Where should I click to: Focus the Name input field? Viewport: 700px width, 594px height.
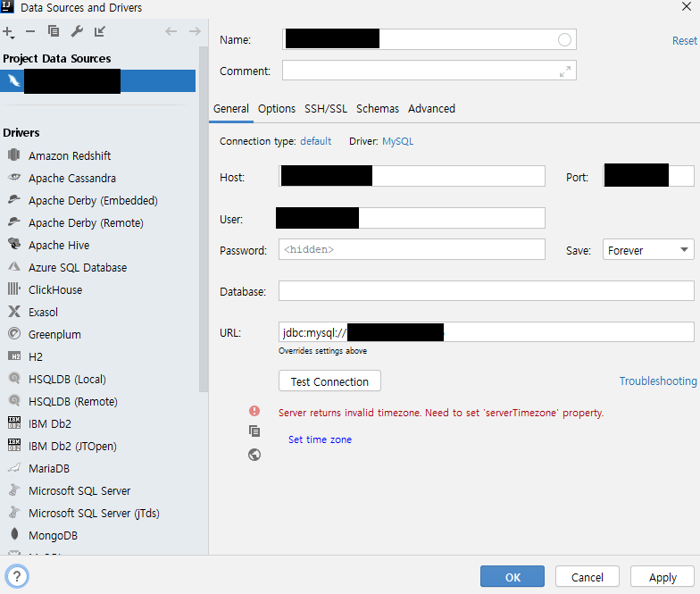click(x=429, y=39)
